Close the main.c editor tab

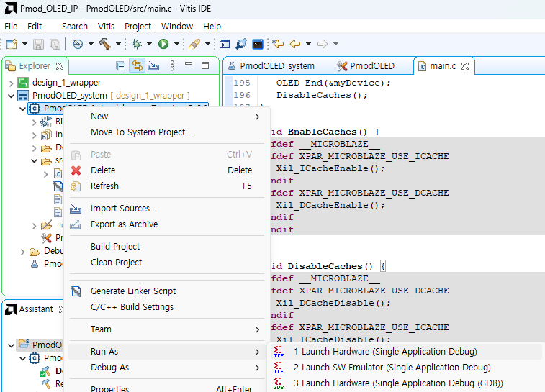click(465, 66)
